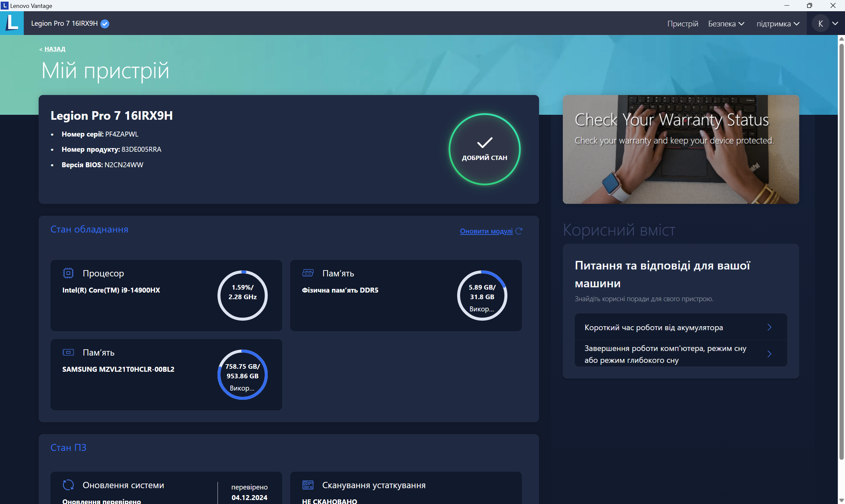Open the Check Your Warranty Status banner
Image resolution: width=845 pixels, height=504 pixels.
tap(680, 149)
